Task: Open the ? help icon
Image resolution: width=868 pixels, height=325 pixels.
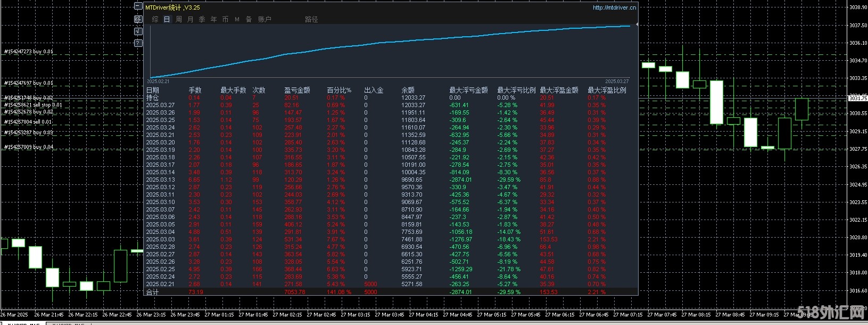Action: click(138, 43)
